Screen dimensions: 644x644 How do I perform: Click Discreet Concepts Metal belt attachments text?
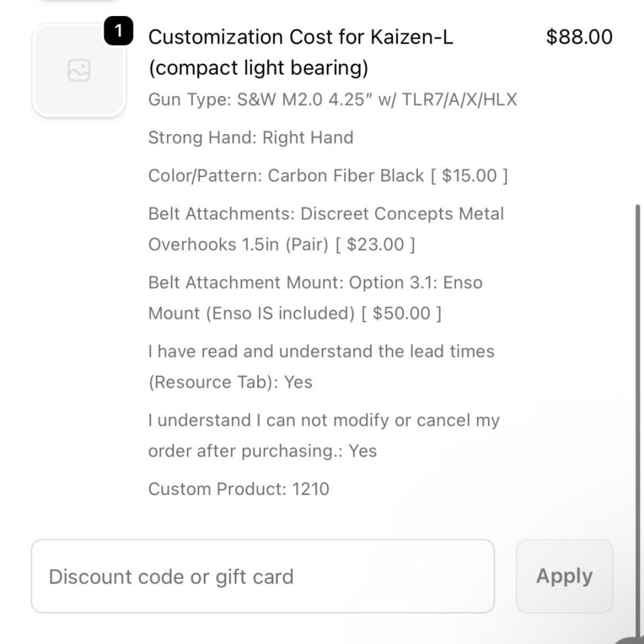[x=402, y=214]
